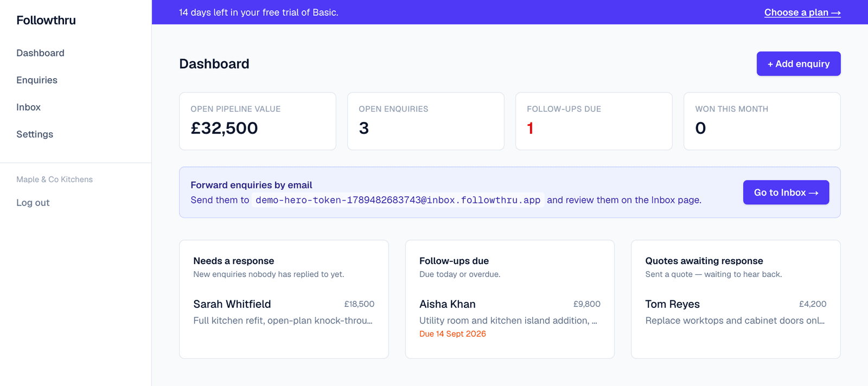Image resolution: width=868 pixels, height=386 pixels.
Task: Click the Full kitchen refit description
Action: tap(283, 320)
